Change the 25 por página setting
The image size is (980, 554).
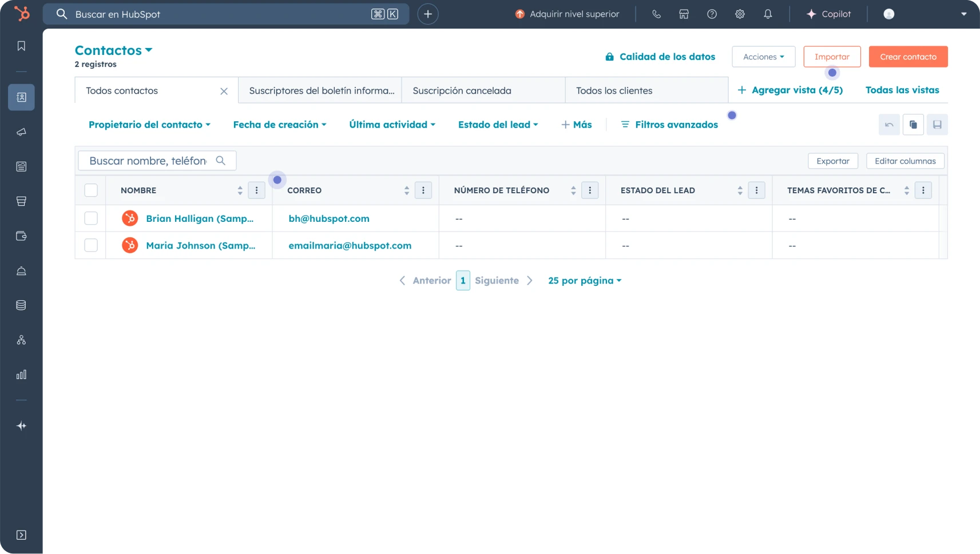pos(585,281)
